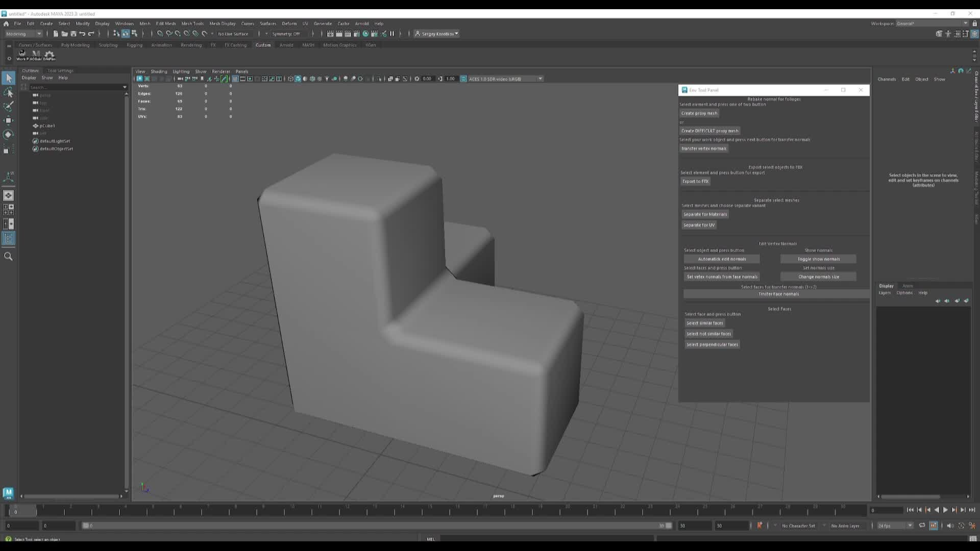Select the Move tool in the toolbox

point(8,120)
